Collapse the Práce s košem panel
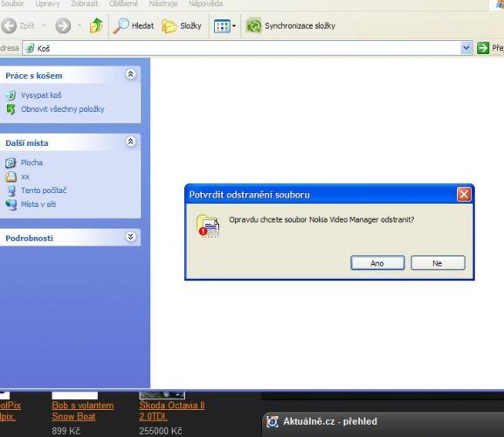The height and width of the screenshot is (437, 504). [x=130, y=74]
